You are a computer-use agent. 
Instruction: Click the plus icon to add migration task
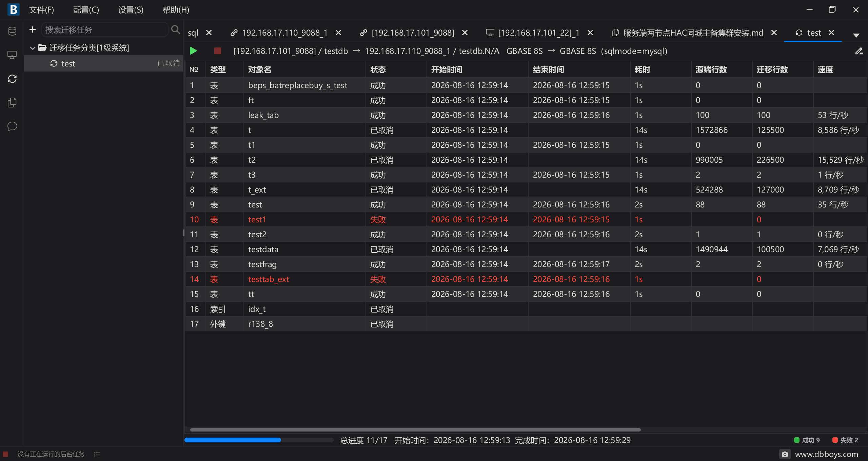tap(33, 30)
